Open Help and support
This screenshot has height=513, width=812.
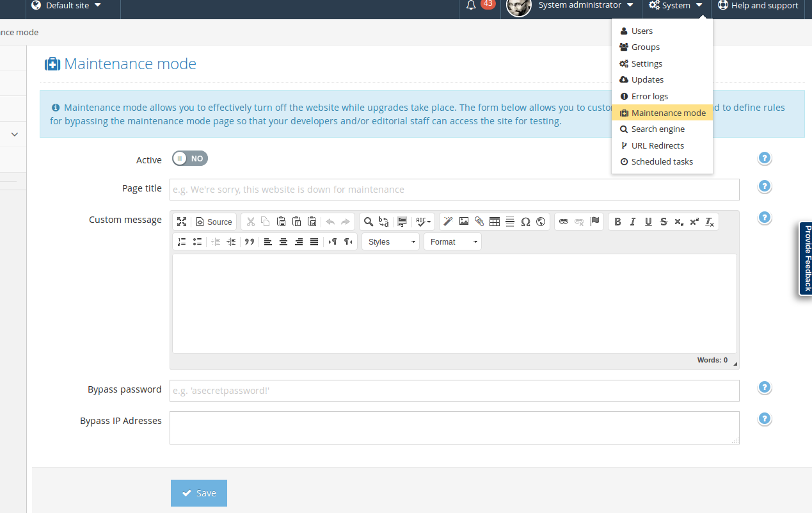click(x=758, y=5)
